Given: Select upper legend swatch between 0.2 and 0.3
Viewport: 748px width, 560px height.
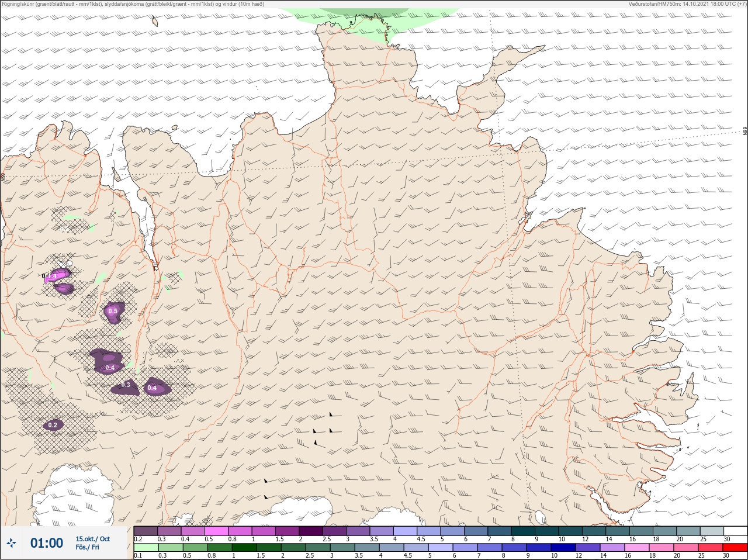Looking at the screenshot, I should (x=146, y=531).
